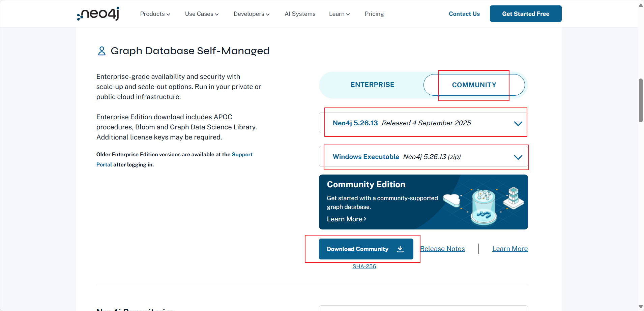Go to the Pricing page
Screen dimensions: 644x311
click(x=374, y=14)
